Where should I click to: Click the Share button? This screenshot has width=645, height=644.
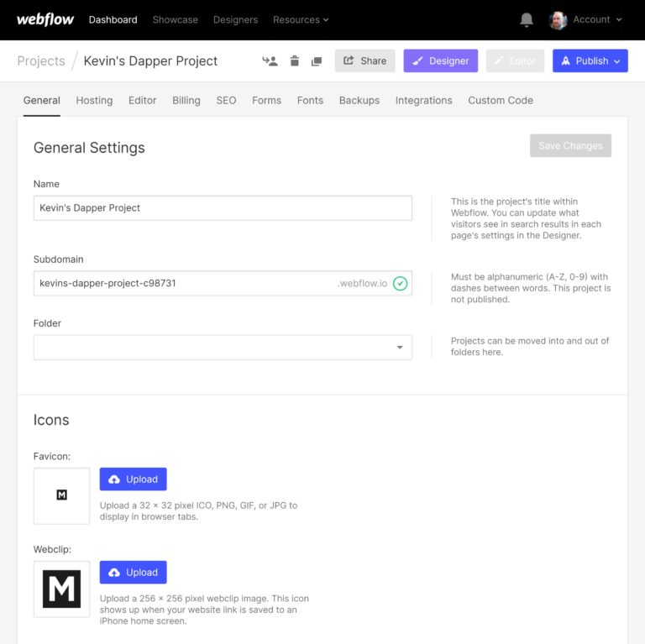click(364, 61)
